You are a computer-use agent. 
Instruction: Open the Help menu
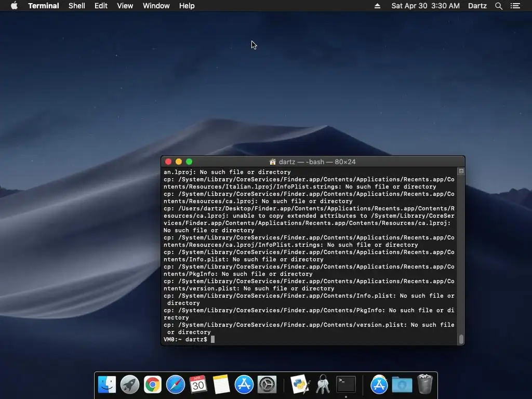coord(187,6)
